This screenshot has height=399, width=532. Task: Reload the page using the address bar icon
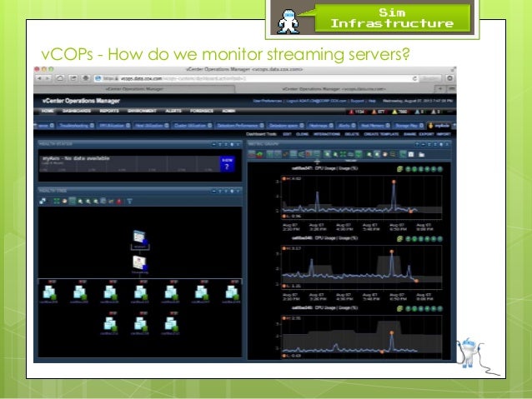coord(414,78)
